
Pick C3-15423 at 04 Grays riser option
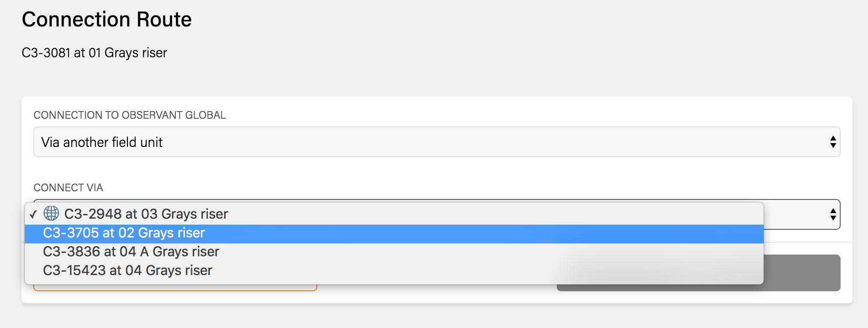(127, 271)
